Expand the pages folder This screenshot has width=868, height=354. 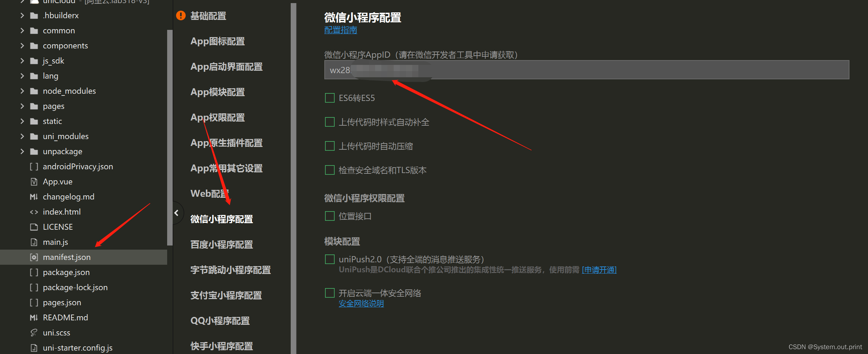[22, 106]
